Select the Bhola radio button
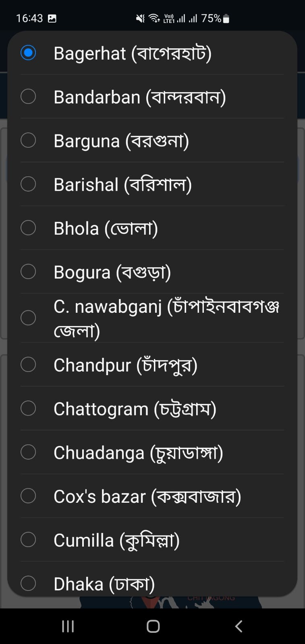The width and height of the screenshot is (305, 644). [28, 228]
